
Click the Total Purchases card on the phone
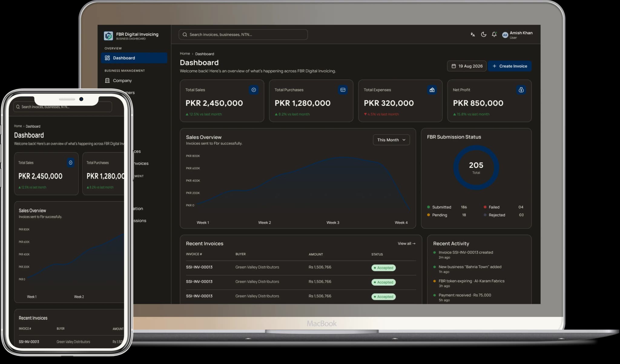(x=104, y=174)
